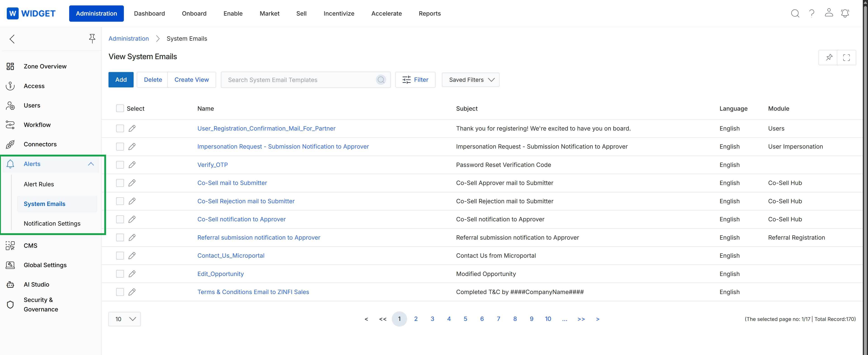Select the Verify_OTP row checkbox

tap(120, 165)
